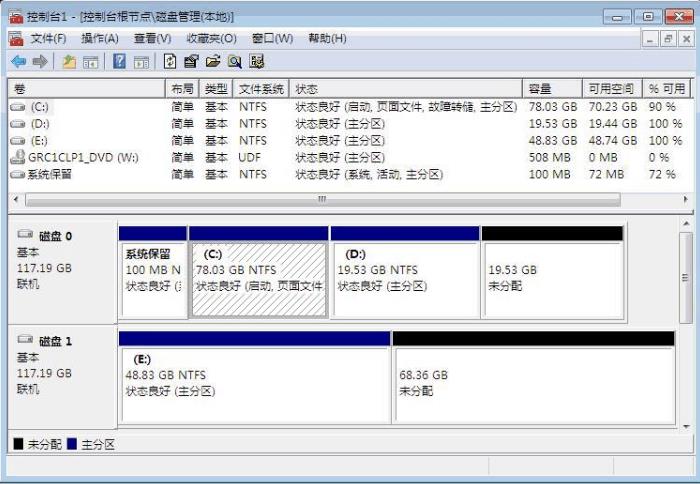
Task: Click the 48.74 GB free space cell
Action: 612,141
